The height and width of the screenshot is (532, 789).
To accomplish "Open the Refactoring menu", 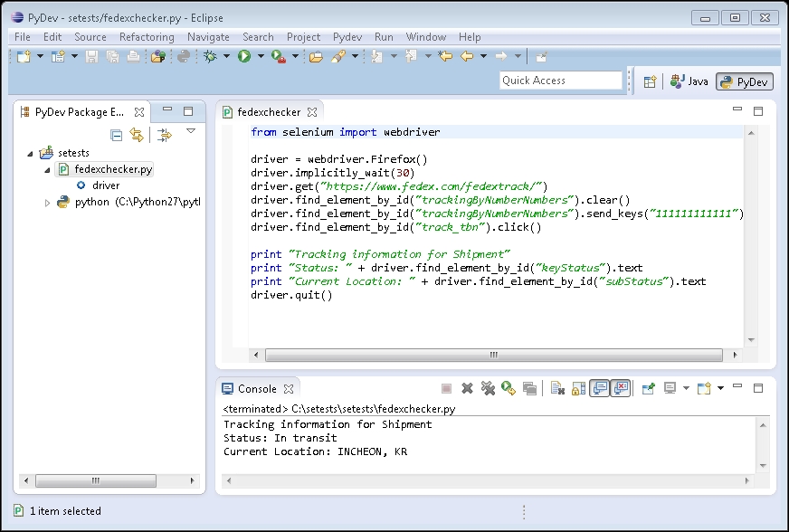I will (147, 37).
